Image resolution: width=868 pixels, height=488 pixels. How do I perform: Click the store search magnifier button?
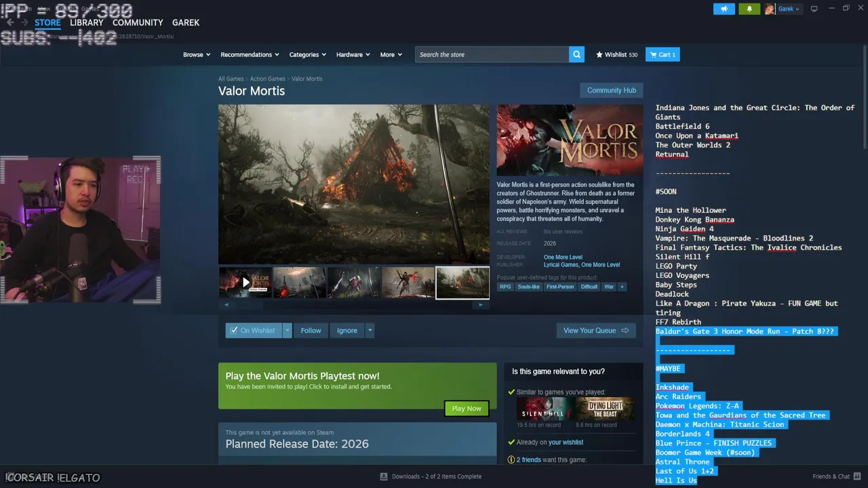[x=576, y=54]
